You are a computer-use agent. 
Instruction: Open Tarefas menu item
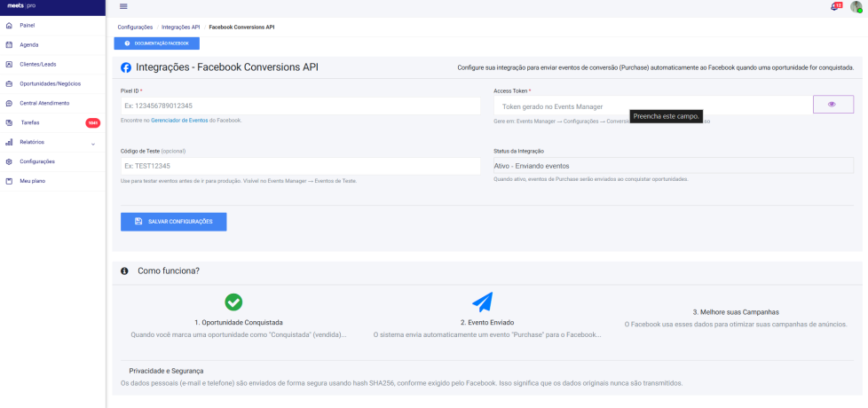point(30,122)
